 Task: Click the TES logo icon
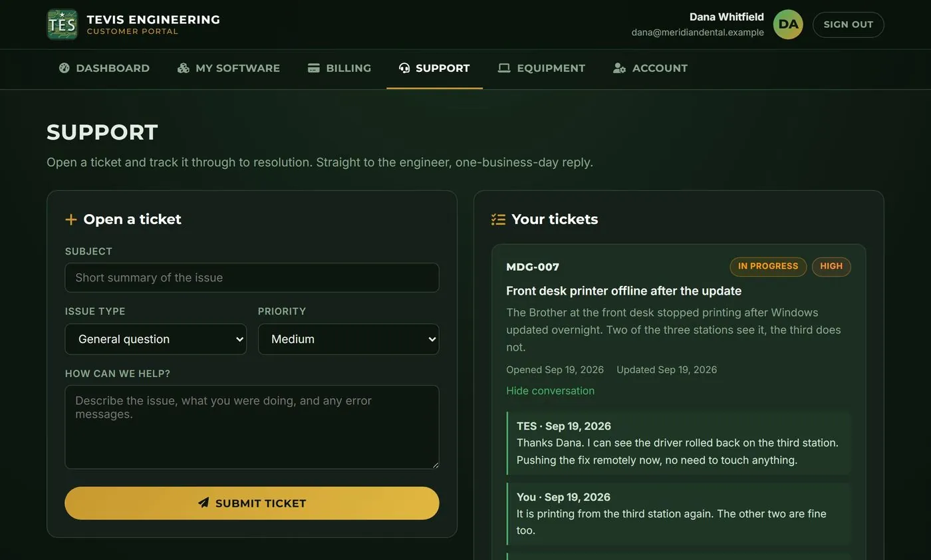coord(63,25)
